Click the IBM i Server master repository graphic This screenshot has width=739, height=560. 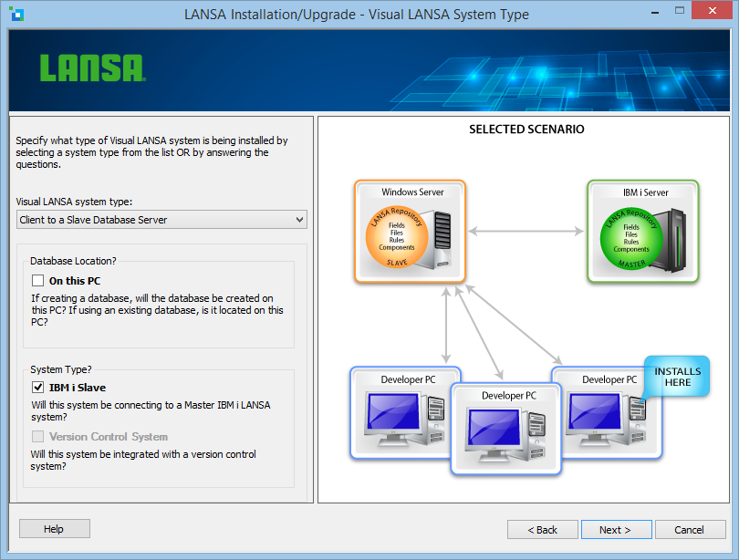[643, 232]
